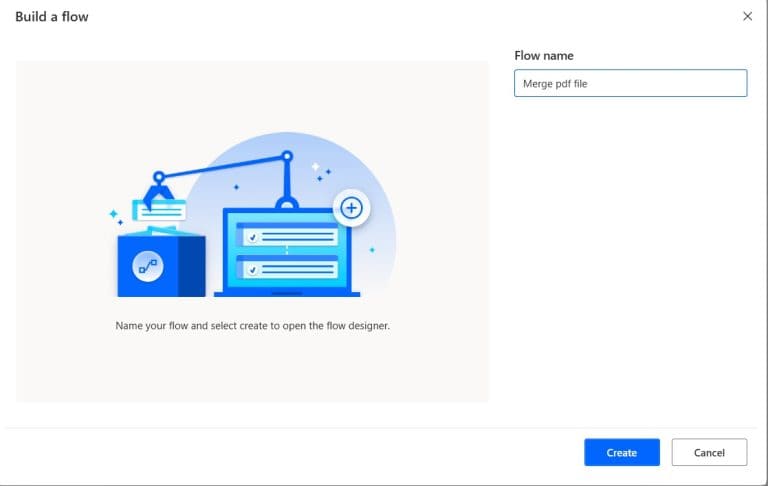Screen dimensions: 768x486
Task: Click the white sparkle above plus icon
Action: (315, 167)
